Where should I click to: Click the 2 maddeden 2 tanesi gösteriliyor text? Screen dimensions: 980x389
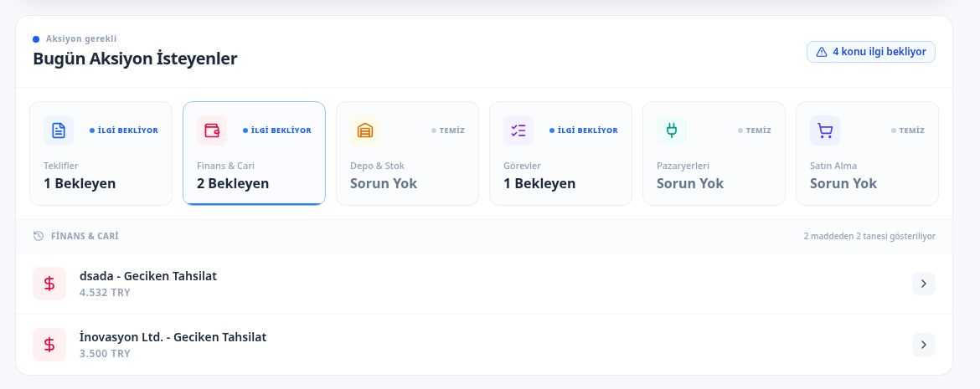[x=869, y=236]
